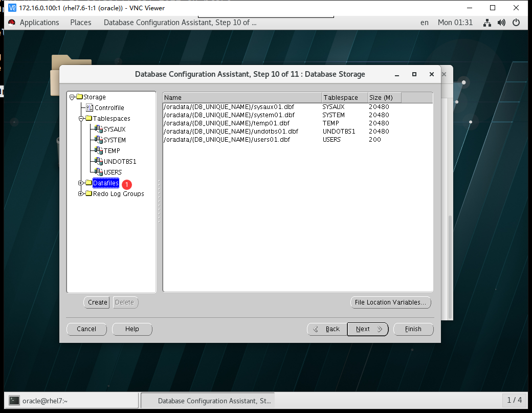The image size is (532, 413).
Task: Select USERS in the storage tree
Action: pyautogui.click(x=113, y=172)
